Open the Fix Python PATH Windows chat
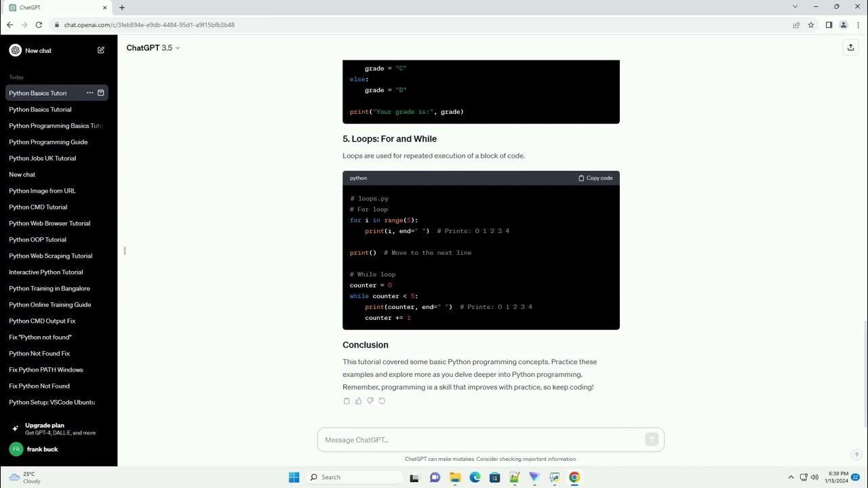 point(58,369)
